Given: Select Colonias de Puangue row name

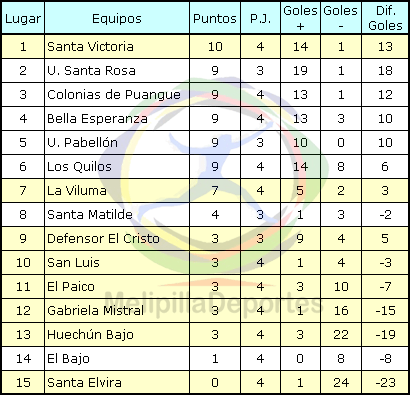Looking at the screenshot, I should (114, 95).
